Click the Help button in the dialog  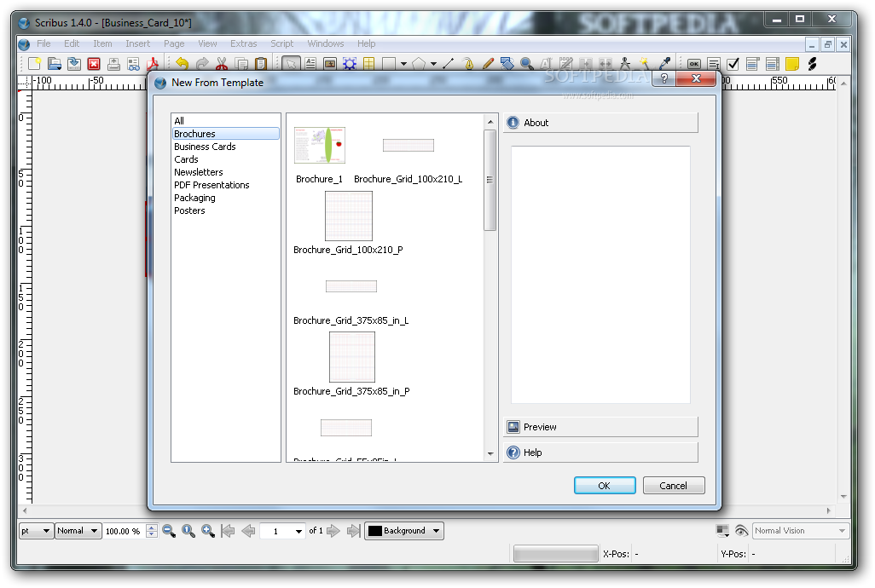coord(601,453)
